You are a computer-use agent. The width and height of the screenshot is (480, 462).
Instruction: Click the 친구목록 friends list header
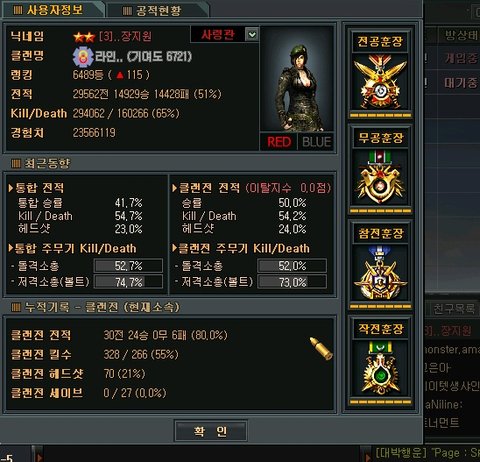tap(454, 309)
